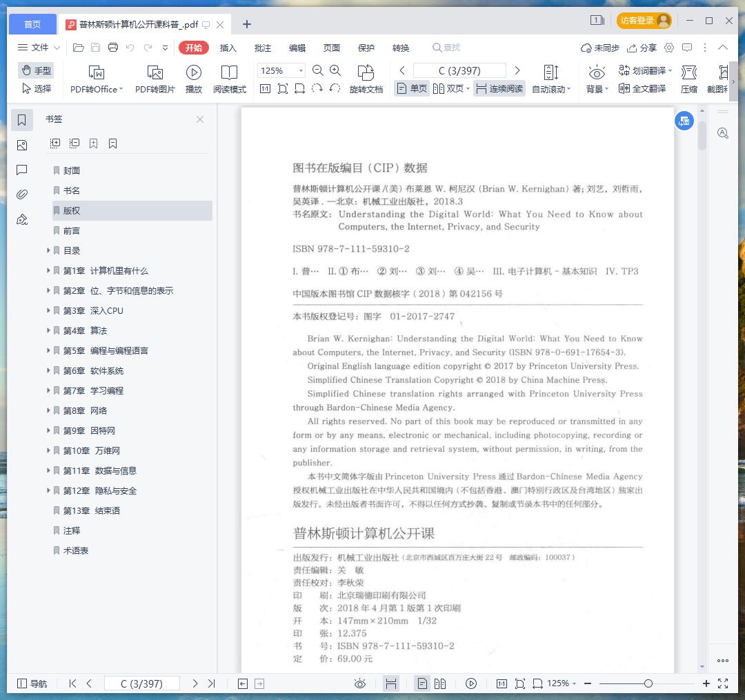745x700 pixels.
Task: Open the thumbnails panel in sidebar
Action: tap(22, 145)
